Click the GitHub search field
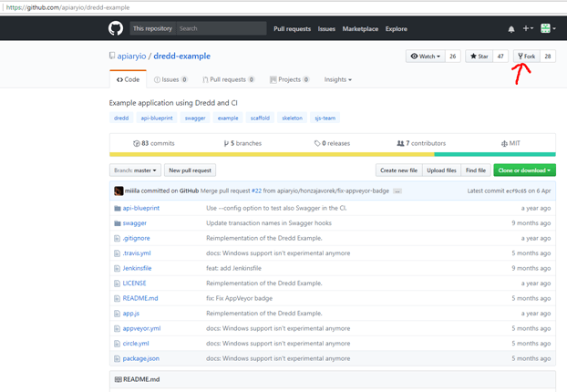Screen dimensions: 567x392 pyautogui.click(x=221, y=29)
